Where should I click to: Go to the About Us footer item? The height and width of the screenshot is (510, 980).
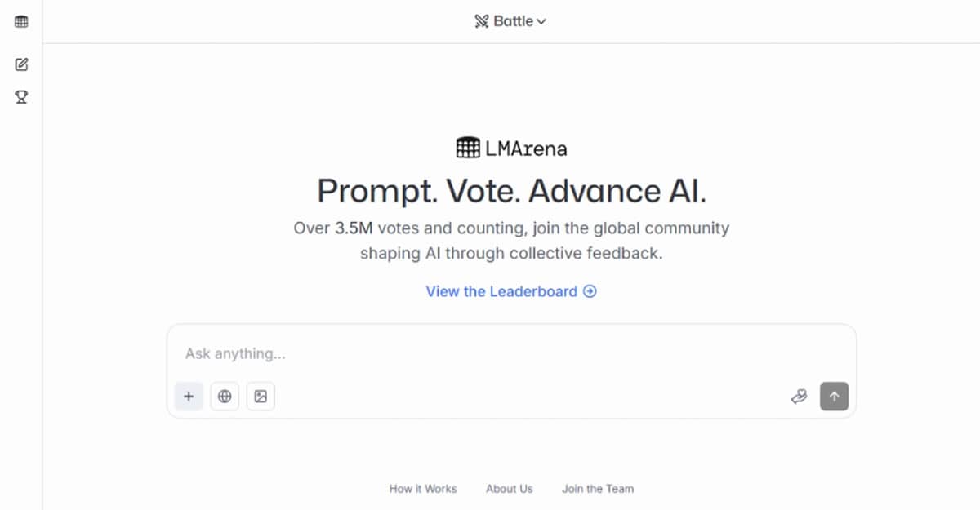coord(509,489)
